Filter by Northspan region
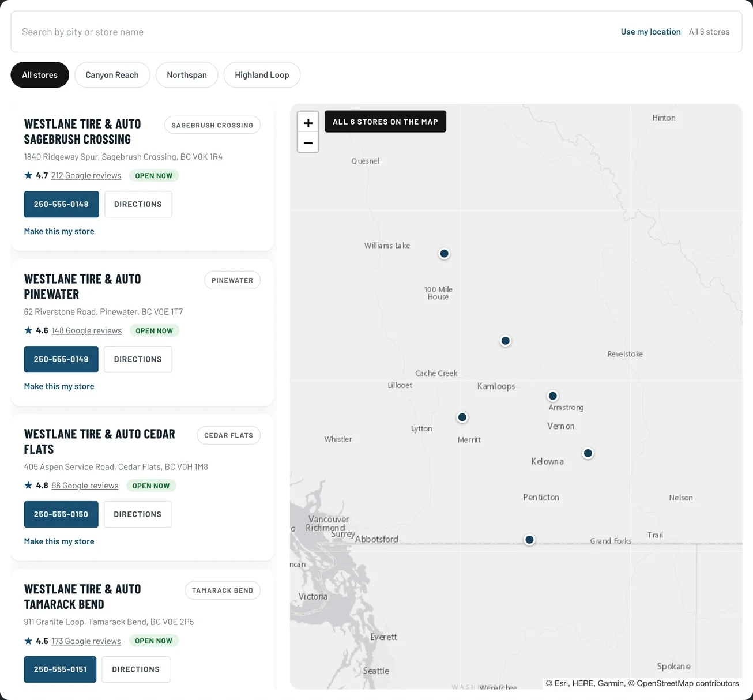 pyautogui.click(x=187, y=75)
